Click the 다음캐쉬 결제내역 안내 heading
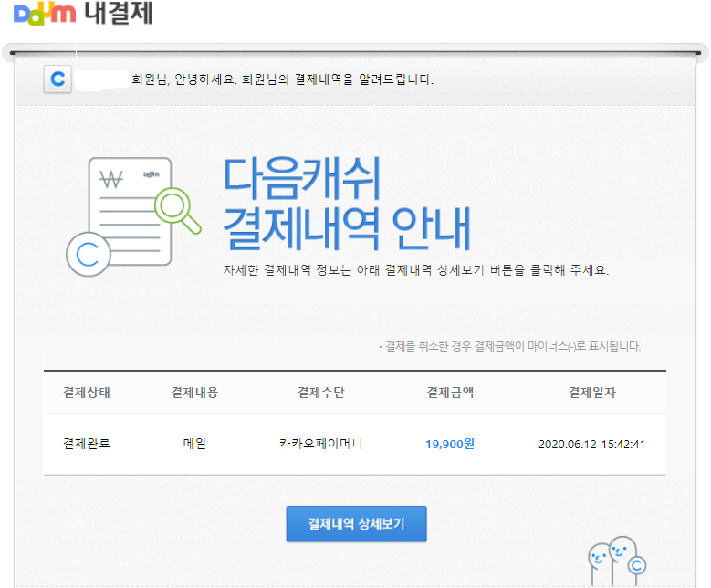Viewport: 711px width, 588px height. tap(347, 204)
